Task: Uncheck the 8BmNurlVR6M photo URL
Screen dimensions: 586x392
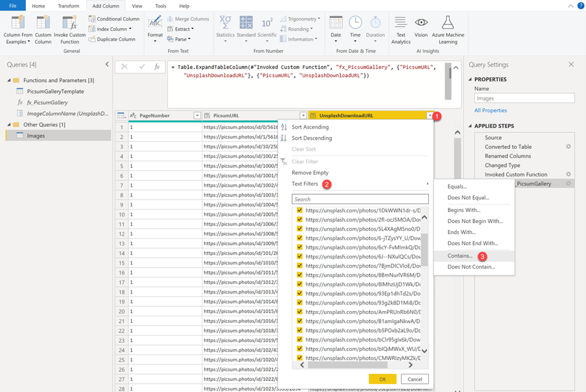Action: (x=299, y=275)
